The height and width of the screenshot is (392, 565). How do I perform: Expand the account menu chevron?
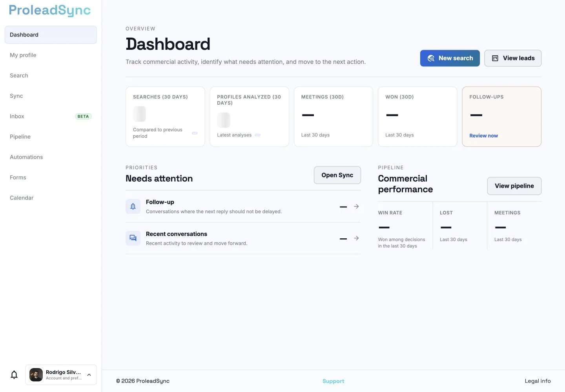(89, 375)
